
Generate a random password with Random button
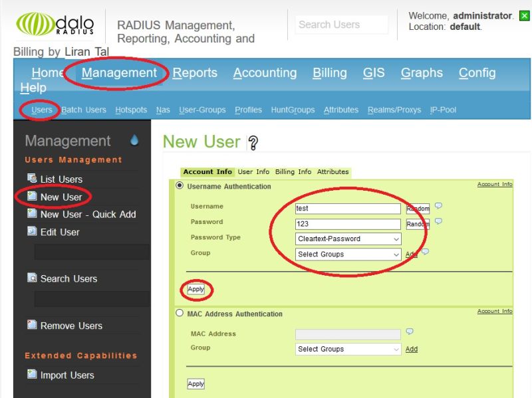pos(418,224)
